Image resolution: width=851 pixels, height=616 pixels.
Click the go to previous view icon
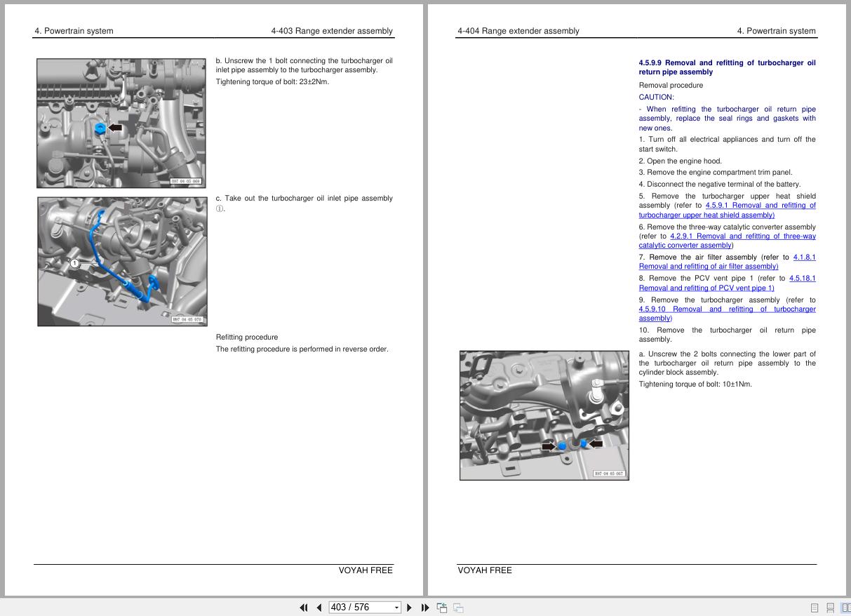click(x=442, y=608)
